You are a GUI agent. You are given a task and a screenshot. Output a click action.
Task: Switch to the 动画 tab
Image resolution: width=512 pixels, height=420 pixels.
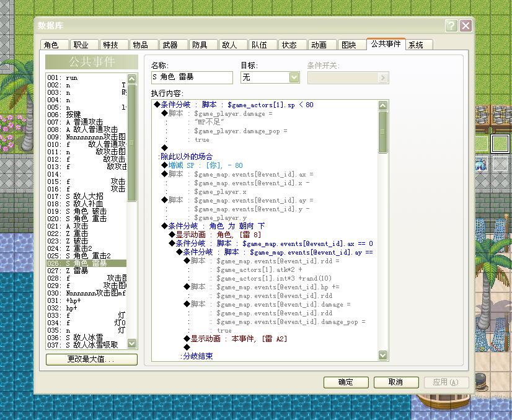pos(322,45)
